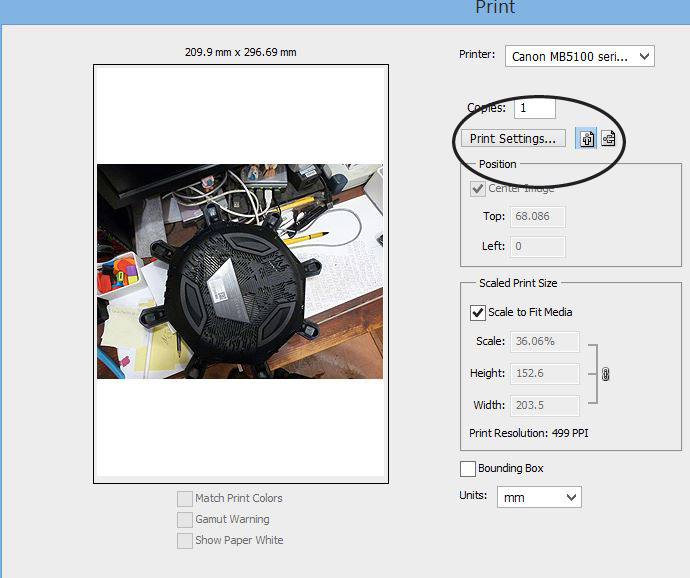Select landscape orientation icon
The image size is (690, 578).
(607, 139)
